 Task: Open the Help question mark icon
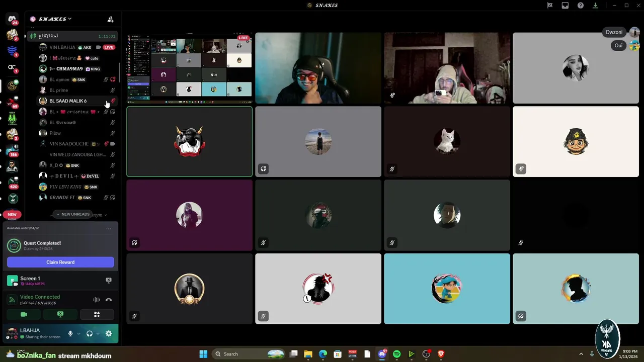pyautogui.click(x=580, y=6)
